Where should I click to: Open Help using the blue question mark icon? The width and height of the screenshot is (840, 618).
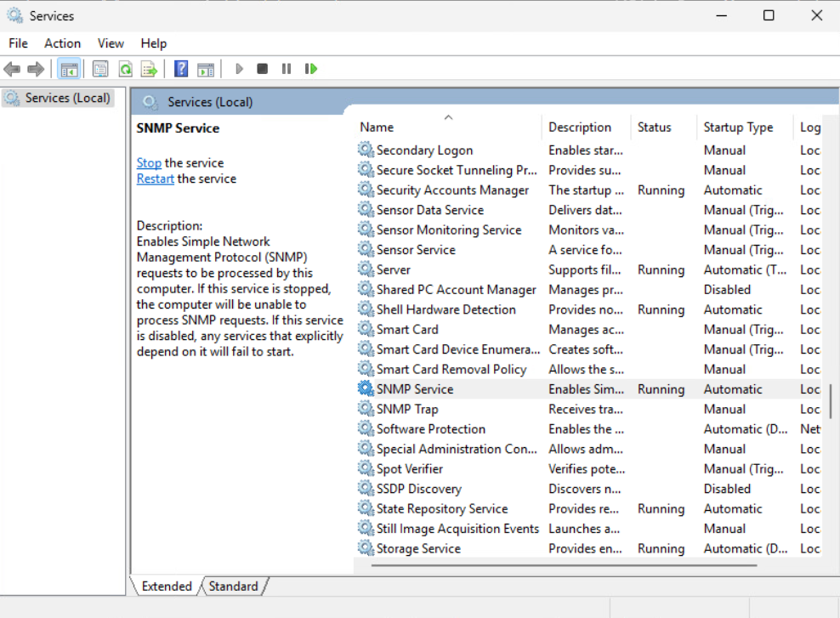(180, 68)
